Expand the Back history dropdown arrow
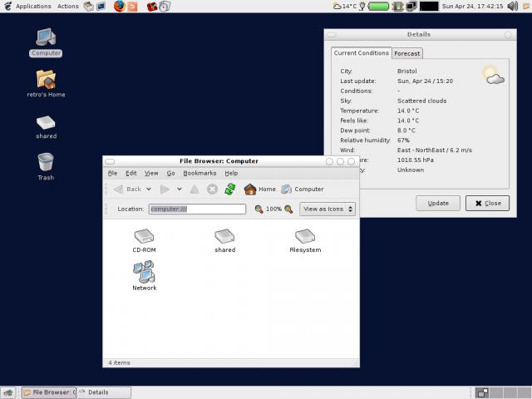The width and height of the screenshot is (532, 399). (x=149, y=189)
